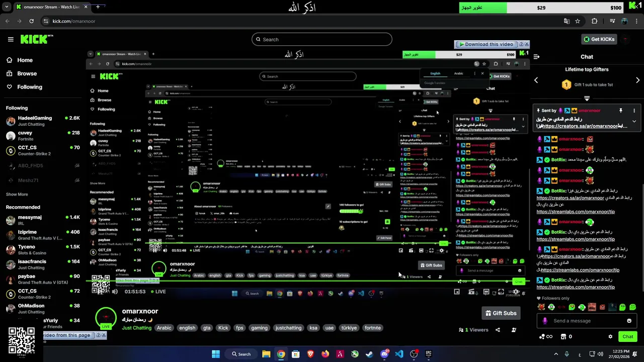Expand the pinned message with the chevron
This screenshot has height=362, width=644.
pos(634,121)
